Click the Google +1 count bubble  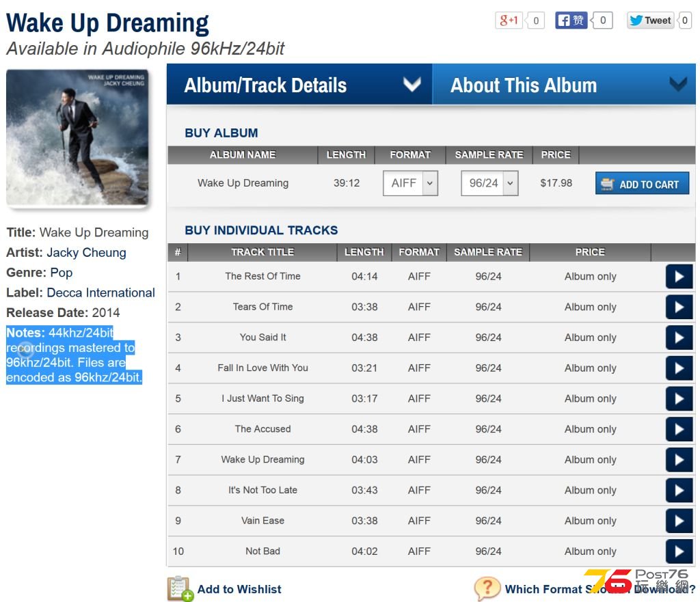point(536,20)
